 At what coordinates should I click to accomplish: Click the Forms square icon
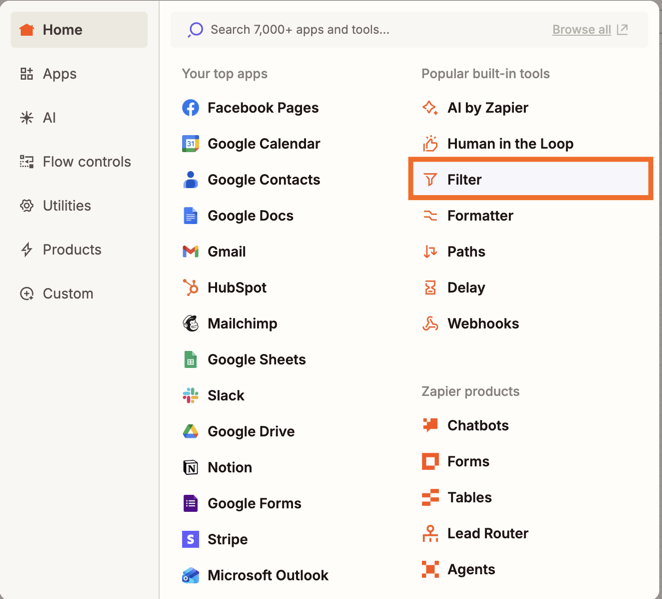[x=430, y=461]
